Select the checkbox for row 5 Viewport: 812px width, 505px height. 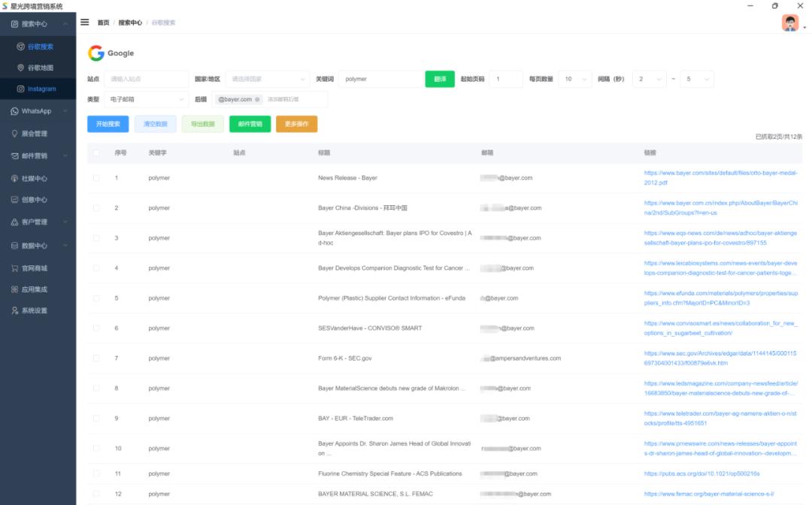click(96, 298)
